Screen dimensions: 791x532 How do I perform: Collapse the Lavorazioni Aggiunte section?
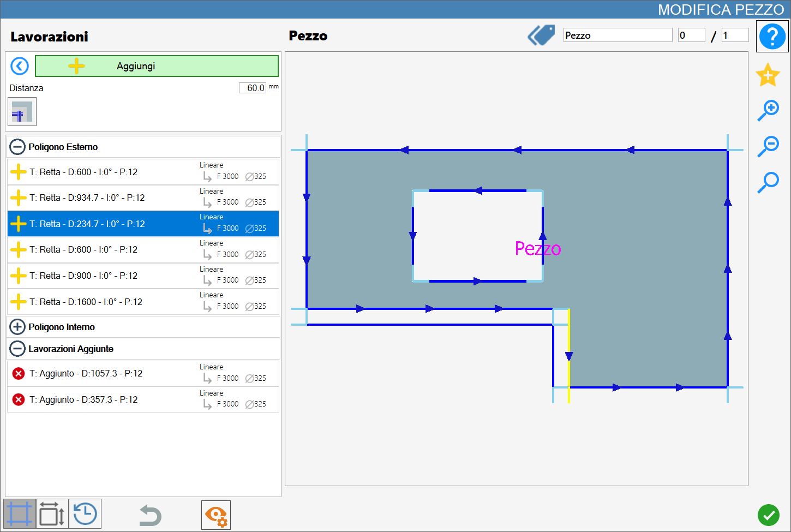pos(17,349)
